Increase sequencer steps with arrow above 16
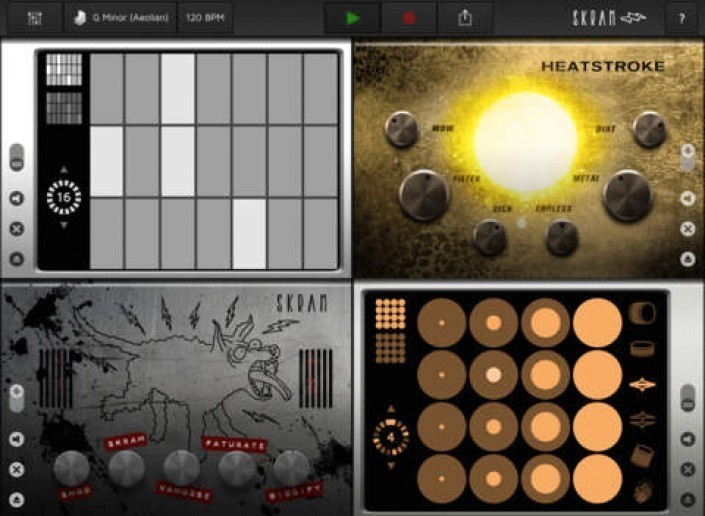 (64, 169)
